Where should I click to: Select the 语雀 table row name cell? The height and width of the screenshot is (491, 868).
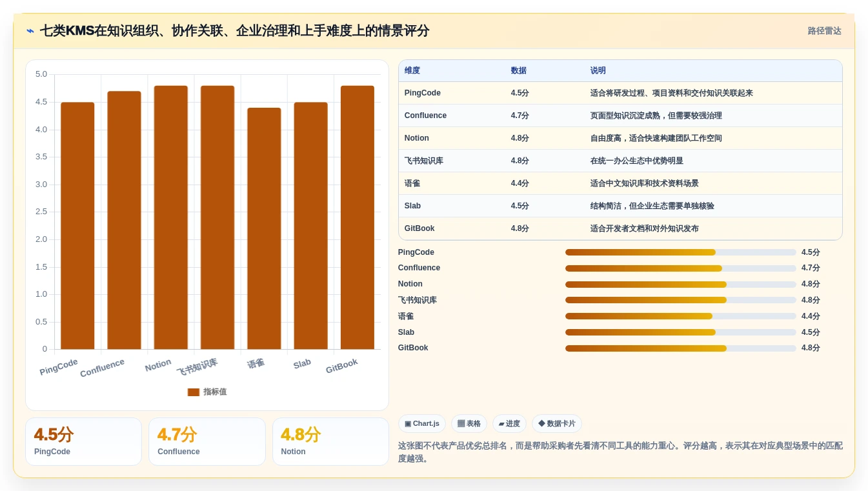pos(412,183)
